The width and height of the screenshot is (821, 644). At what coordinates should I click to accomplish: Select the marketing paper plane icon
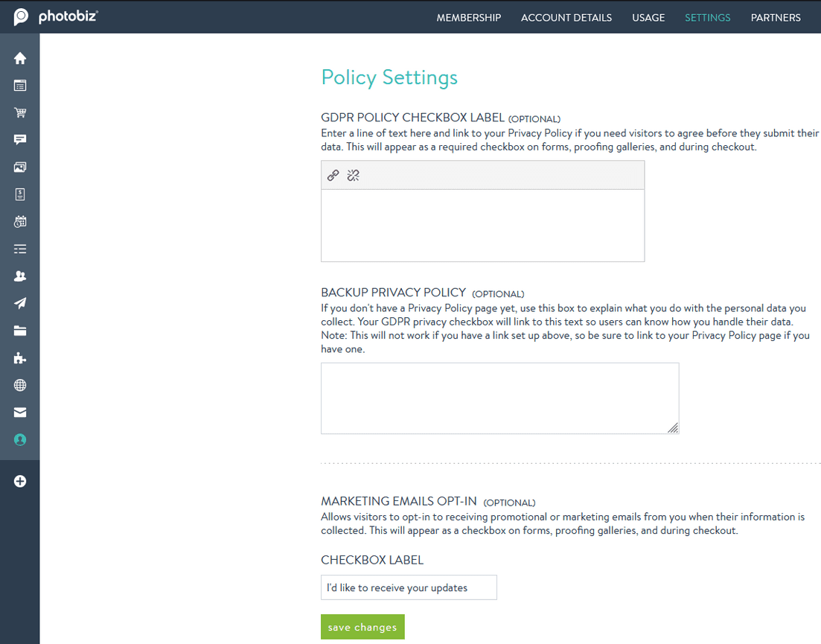point(19,303)
